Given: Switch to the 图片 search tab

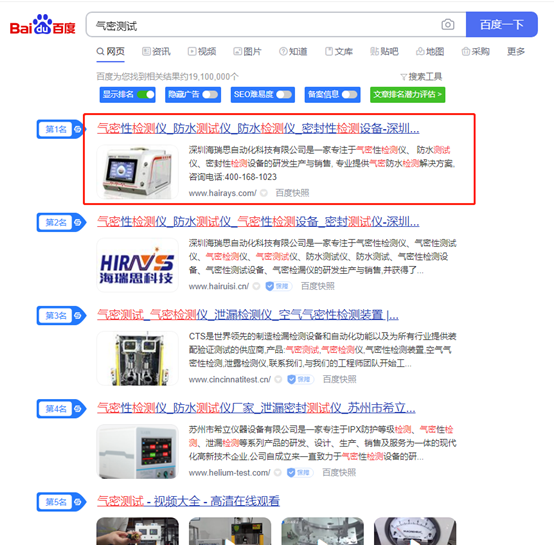Looking at the screenshot, I should [x=247, y=52].
